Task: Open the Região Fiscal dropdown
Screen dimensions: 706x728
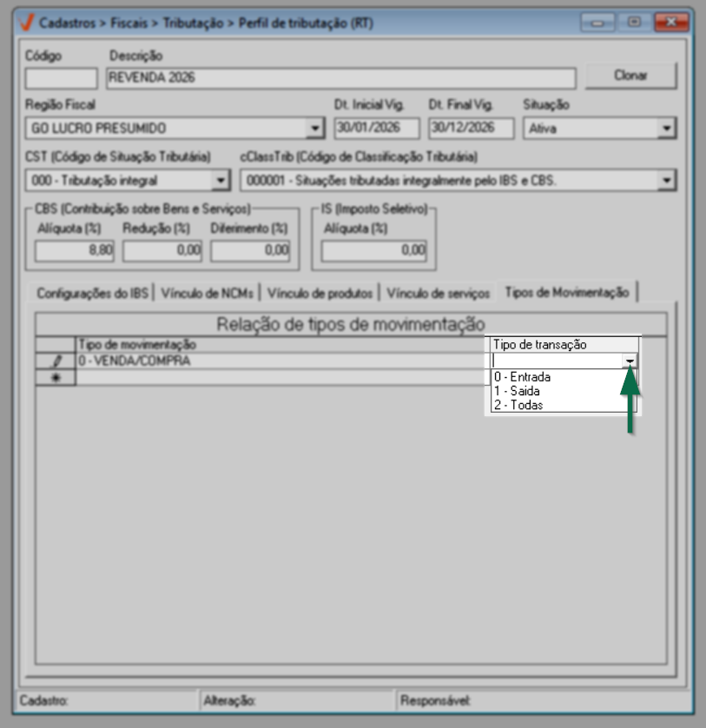Action: [x=314, y=129]
